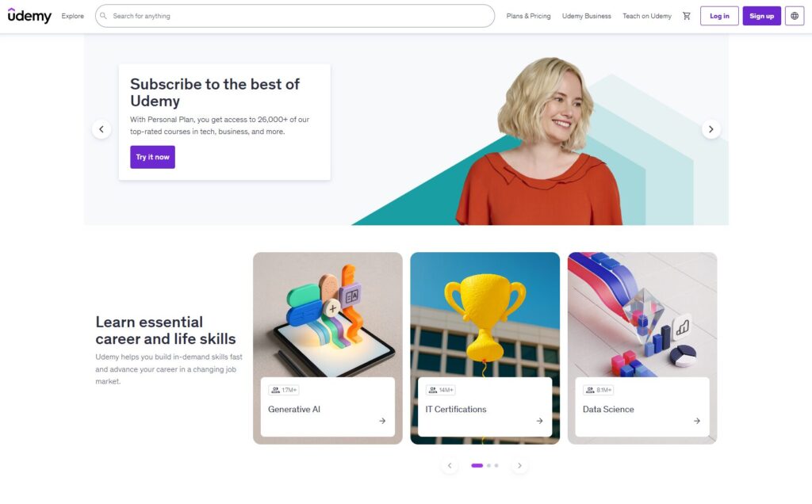This screenshot has height=504, width=812.
Task: Click the Sign up button
Action: point(762,16)
